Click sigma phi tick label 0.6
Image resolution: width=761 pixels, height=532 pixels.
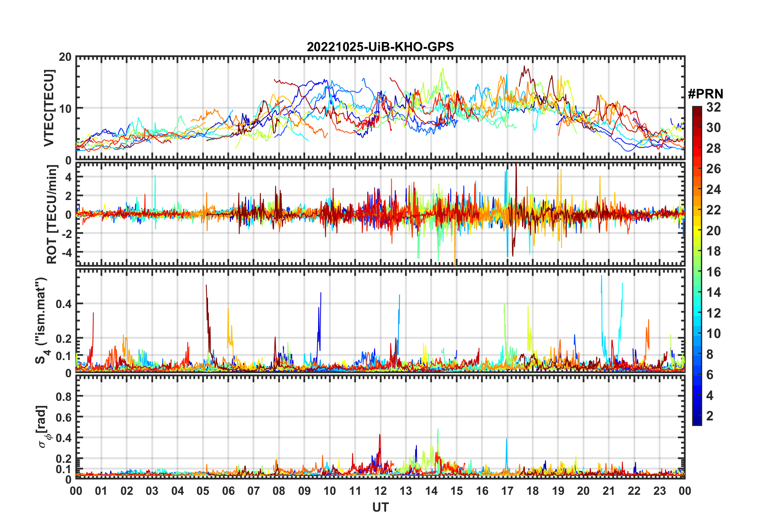[64, 418]
